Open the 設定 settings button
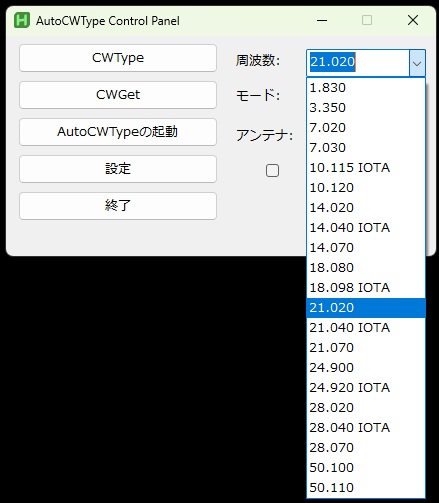The image size is (439, 503). tap(118, 169)
